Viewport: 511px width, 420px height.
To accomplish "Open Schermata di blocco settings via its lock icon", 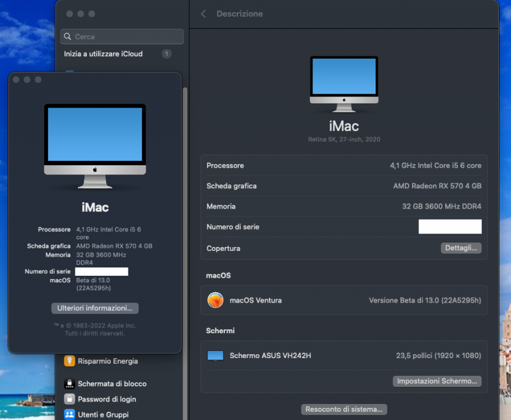I will 70,384.
